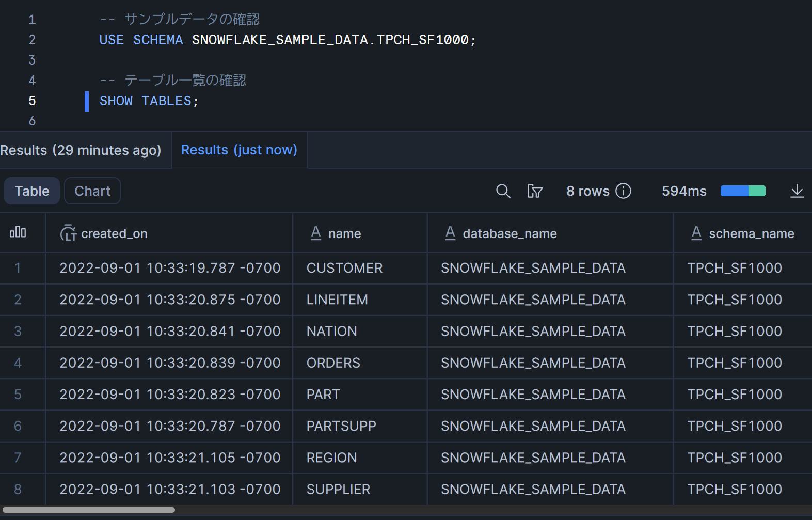Click the name column text type icon
812x520 pixels.
tap(316, 233)
